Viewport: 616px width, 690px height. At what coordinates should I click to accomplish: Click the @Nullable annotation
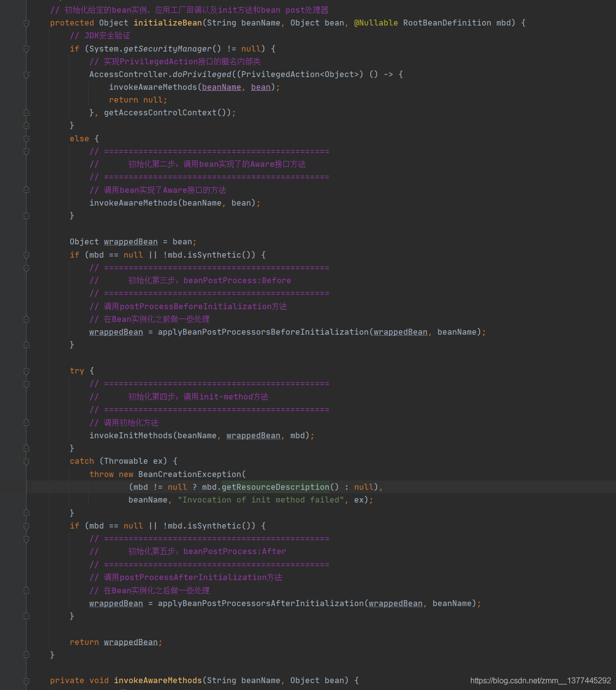point(376,23)
